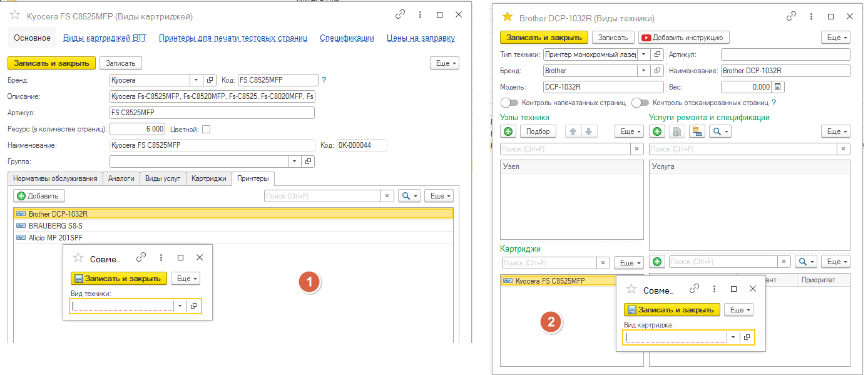Image resolution: width=868 pixels, height=375 pixels.
Task: Click into the Описание field
Action: pos(212,96)
